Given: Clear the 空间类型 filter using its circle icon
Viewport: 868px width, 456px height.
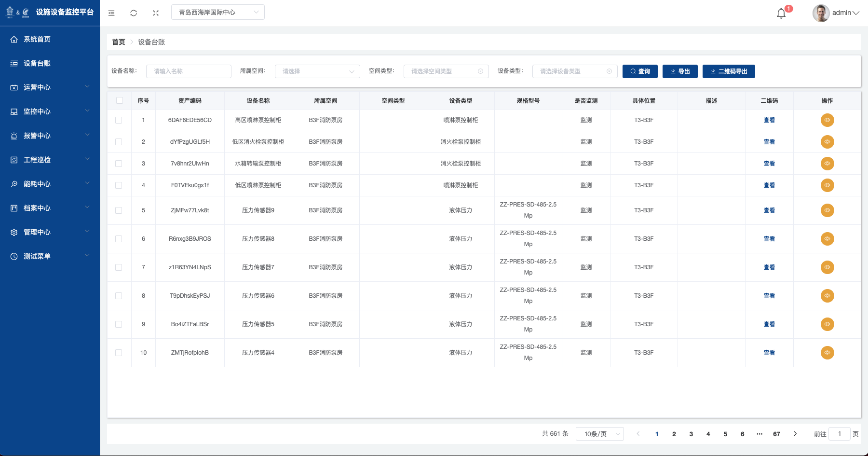Looking at the screenshot, I should (x=480, y=71).
